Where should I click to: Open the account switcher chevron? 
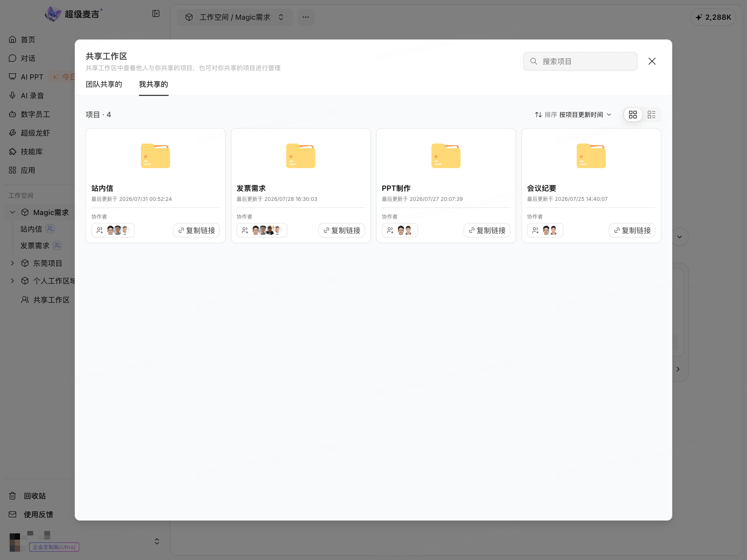(157, 541)
